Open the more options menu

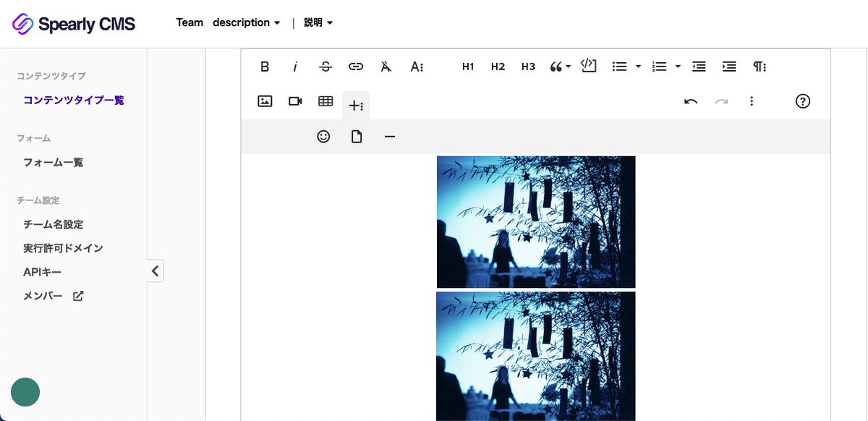pyautogui.click(x=752, y=101)
